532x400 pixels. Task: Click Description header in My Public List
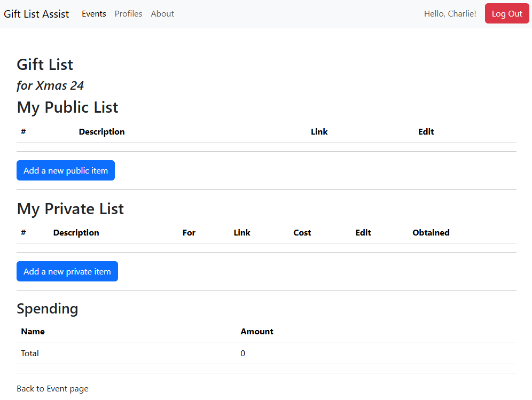(101, 132)
